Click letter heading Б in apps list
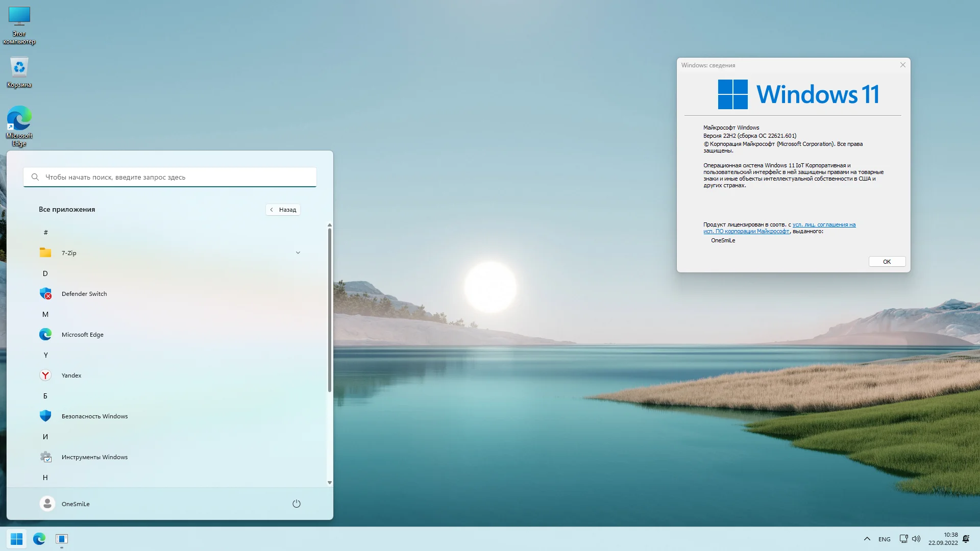The image size is (980, 551). point(45,396)
